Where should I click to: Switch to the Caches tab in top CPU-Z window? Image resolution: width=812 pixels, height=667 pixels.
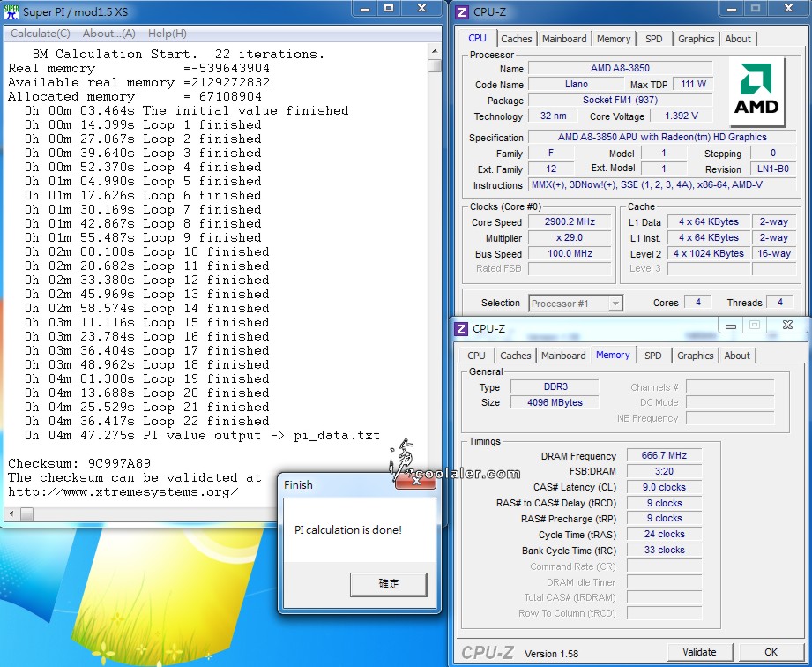point(517,39)
